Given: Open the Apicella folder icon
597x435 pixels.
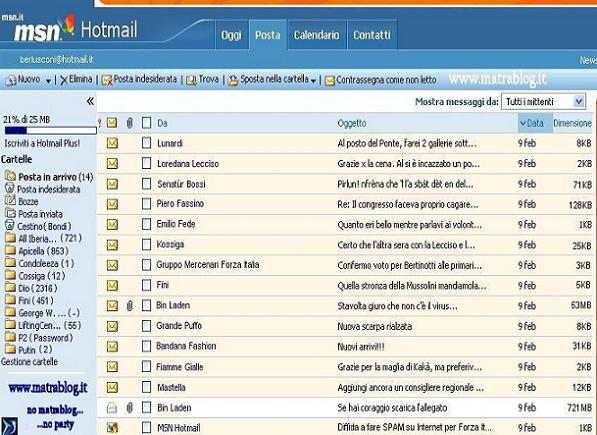Looking at the screenshot, I should (x=10, y=250).
